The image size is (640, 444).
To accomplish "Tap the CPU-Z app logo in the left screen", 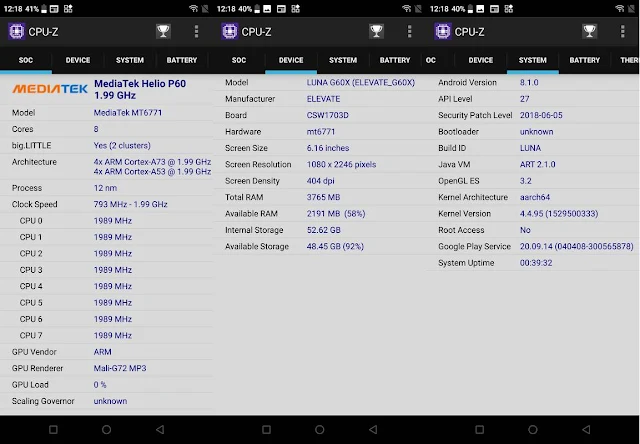I will tap(16, 31).
